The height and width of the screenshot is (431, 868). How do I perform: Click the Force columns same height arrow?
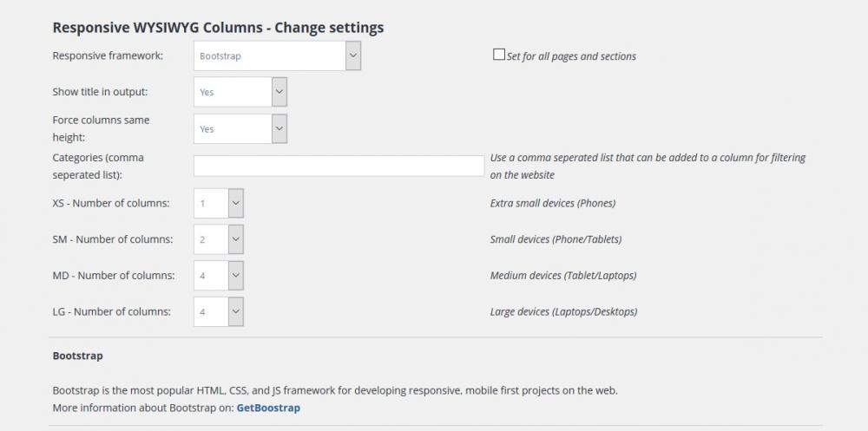(279, 128)
